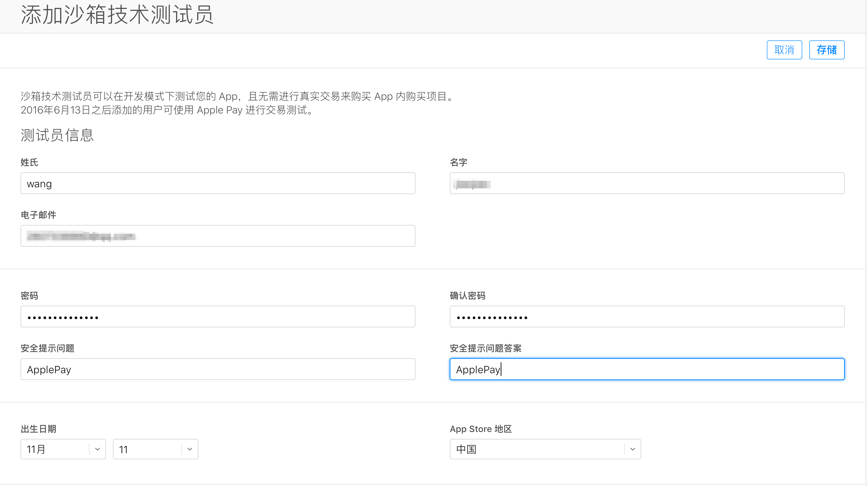Image resolution: width=868 pixels, height=486 pixels.
Task: Click 取消 to cancel adding tester
Action: coord(784,50)
